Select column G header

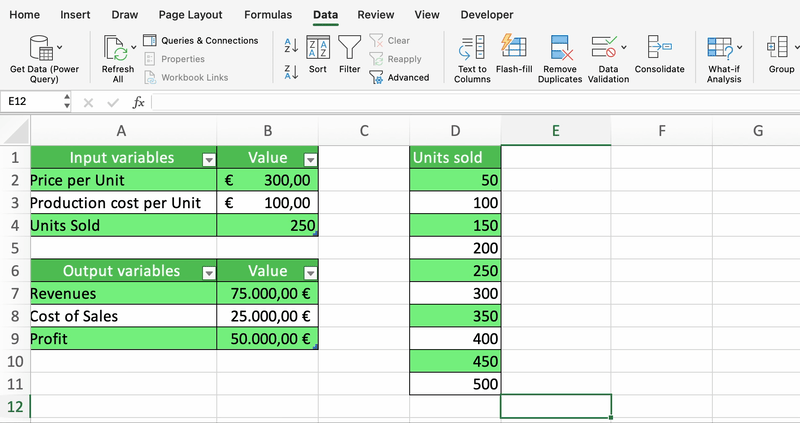tap(756, 131)
